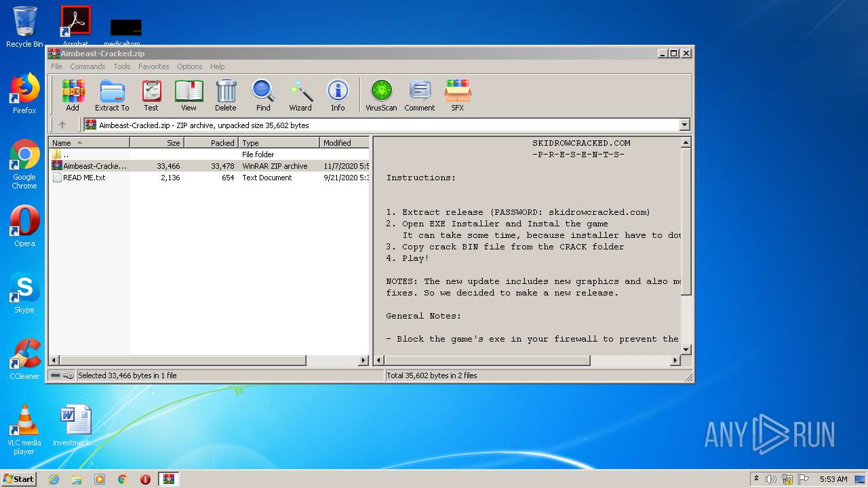Screen dimensions: 868x488
Task: Select the READ ME.txt file
Action: 210,178
